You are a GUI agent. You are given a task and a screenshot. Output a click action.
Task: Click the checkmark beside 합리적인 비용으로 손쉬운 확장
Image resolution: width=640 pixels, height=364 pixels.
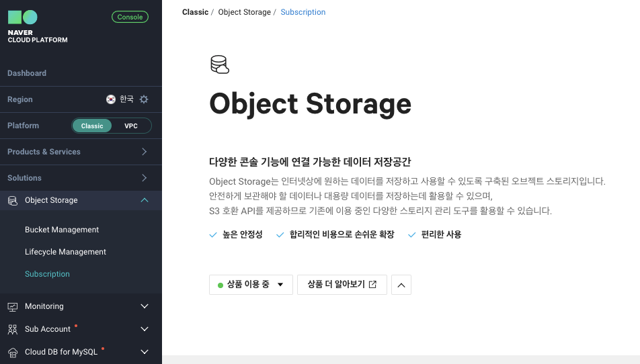[280, 235]
